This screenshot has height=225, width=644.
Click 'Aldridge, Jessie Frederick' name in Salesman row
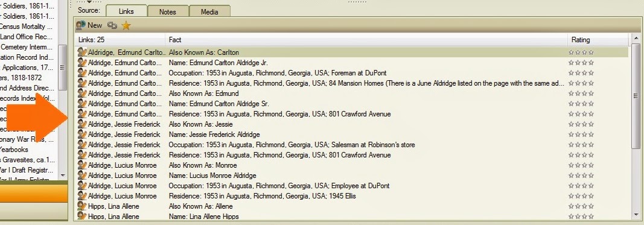124,145
